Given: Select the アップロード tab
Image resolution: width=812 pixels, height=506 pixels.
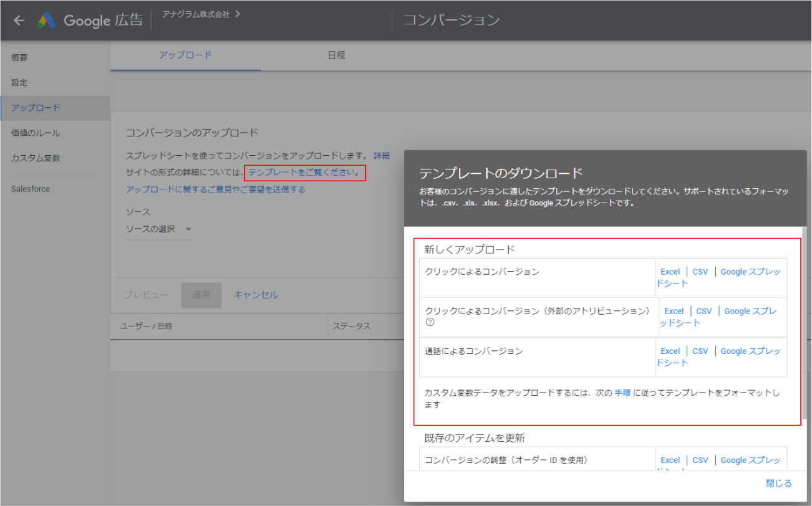Looking at the screenshot, I should pos(185,55).
